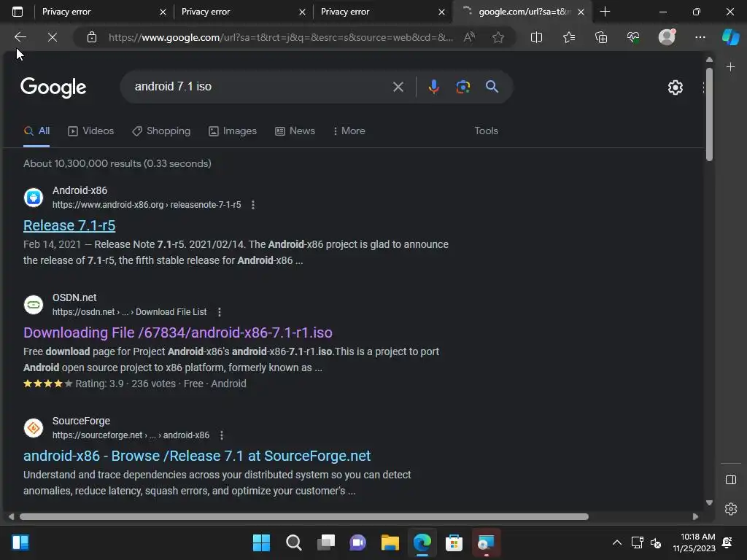Open the Copilot sidebar icon
This screenshot has width=747, height=560.
tap(731, 37)
